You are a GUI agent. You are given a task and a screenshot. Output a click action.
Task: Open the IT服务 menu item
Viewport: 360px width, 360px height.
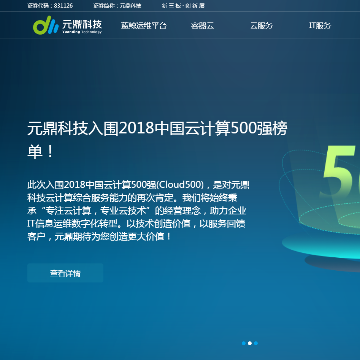point(320,26)
